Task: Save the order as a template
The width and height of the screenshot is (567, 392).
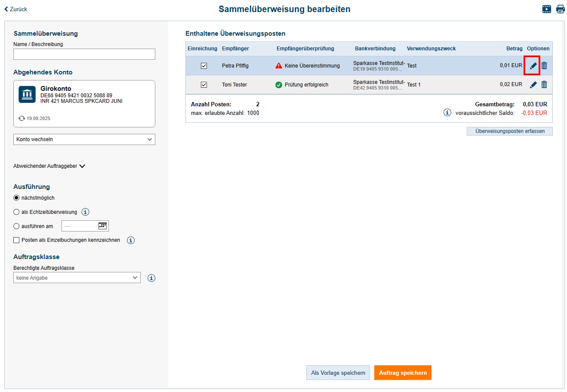Action: click(338, 373)
